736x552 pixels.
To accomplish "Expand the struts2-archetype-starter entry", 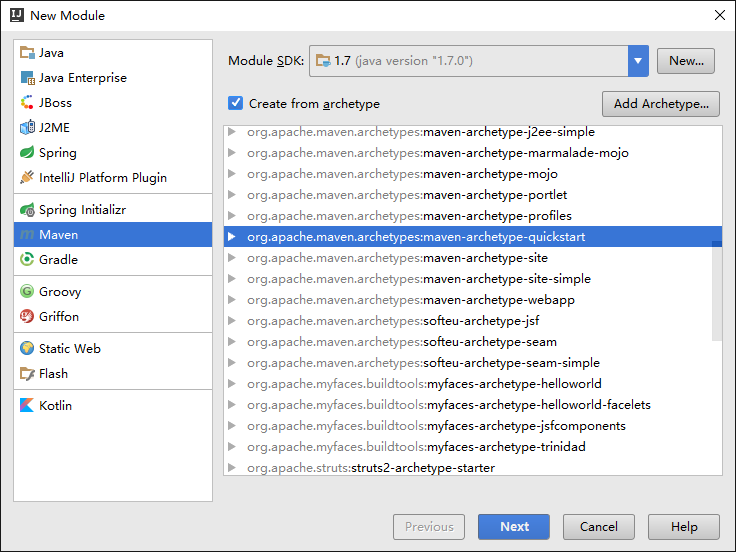I will point(232,468).
